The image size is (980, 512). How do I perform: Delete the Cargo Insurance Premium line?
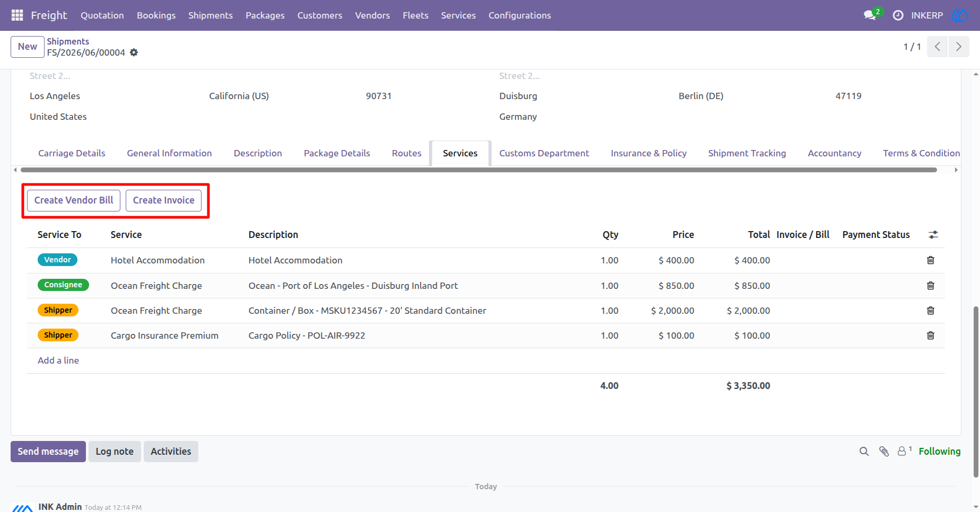pos(930,336)
